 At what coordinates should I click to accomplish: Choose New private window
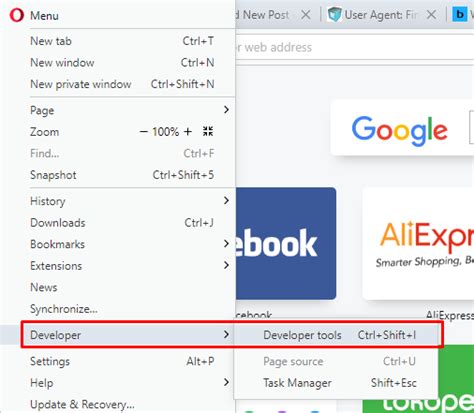click(x=122, y=84)
